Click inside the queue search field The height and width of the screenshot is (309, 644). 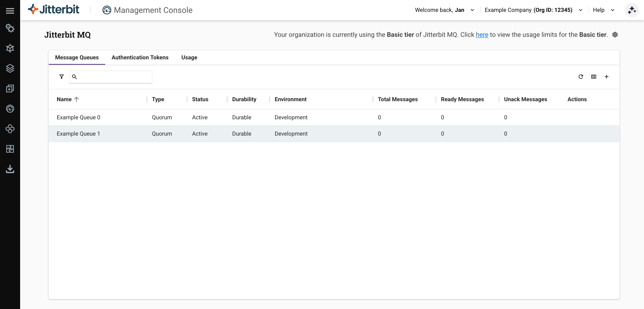coord(112,77)
